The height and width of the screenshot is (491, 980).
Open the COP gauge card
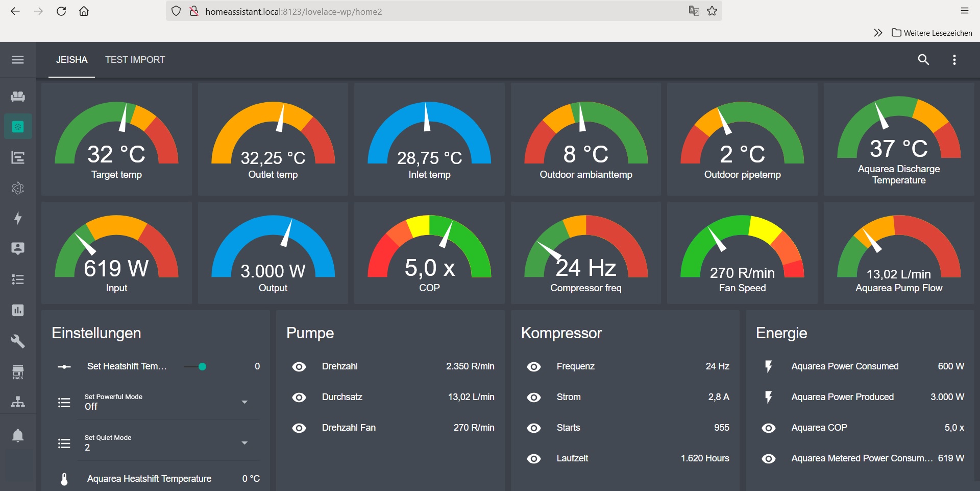[429, 253]
